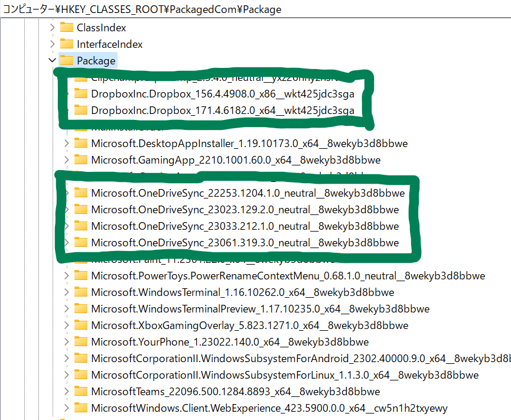This screenshot has height=420, width=511.
Task: Expand the ClassIndex registry key
Action: (x=52, y=27)
